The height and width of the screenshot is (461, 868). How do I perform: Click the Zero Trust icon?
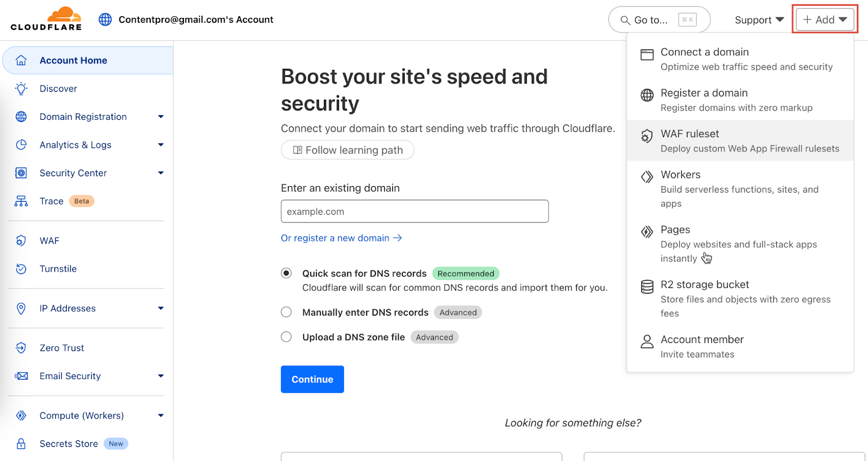pyautogui.click(x=21, y=348)
